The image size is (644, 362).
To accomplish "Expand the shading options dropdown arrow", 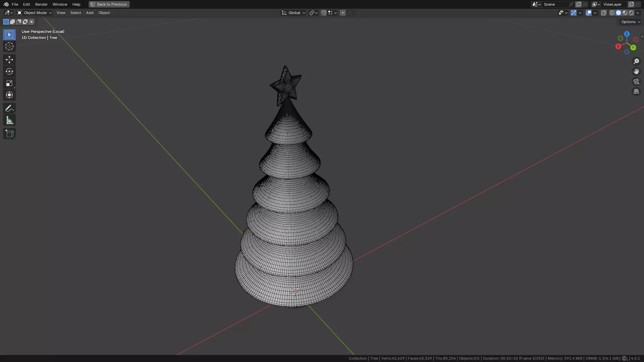I will [638, 13].
